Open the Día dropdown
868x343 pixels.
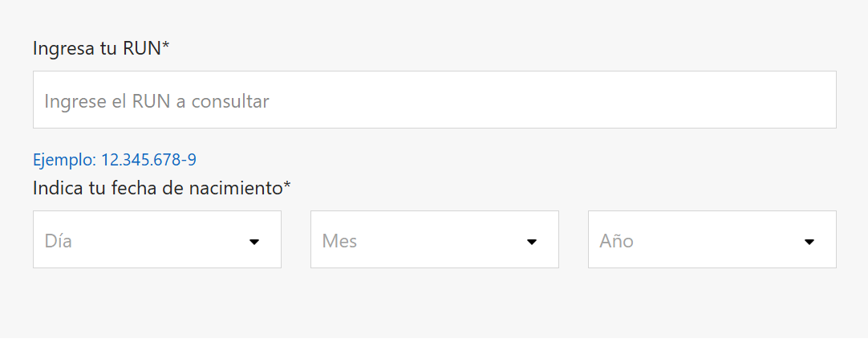click(156, 239)
